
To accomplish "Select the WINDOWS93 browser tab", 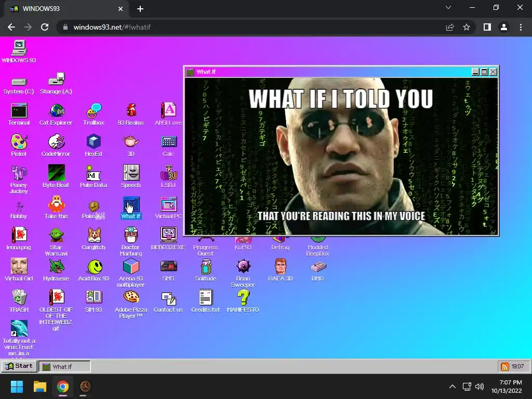I will 66,9.
